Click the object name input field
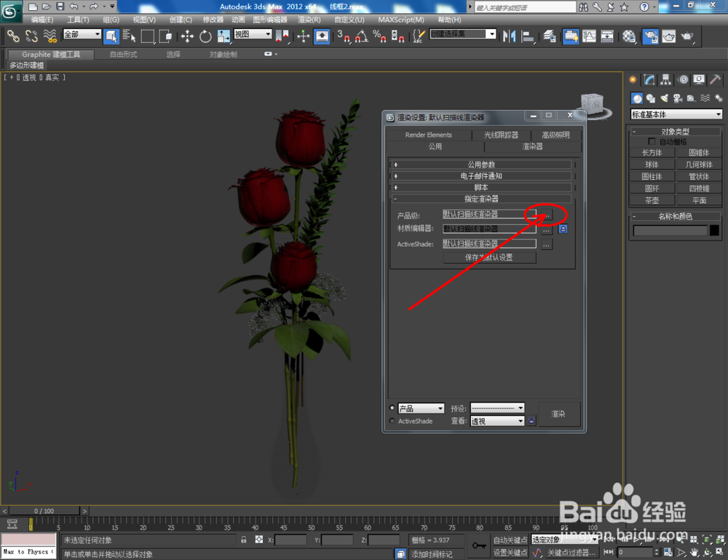Screen dimensions: 728x560 click(670, 230)
